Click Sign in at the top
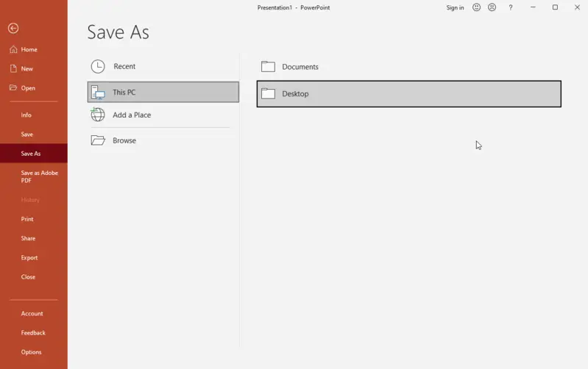 (x=455, y=7)
